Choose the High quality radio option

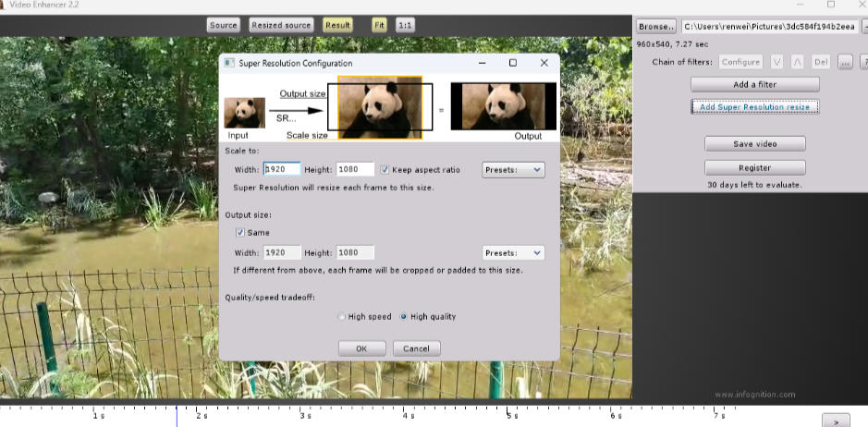404,317
